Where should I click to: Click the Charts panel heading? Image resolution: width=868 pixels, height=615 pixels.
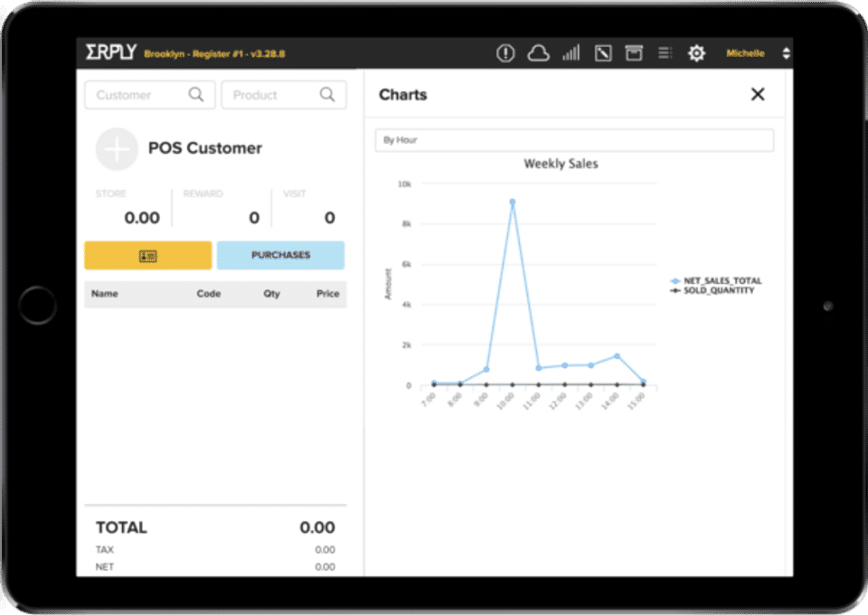pyautogui.click(x=403, y=95)
